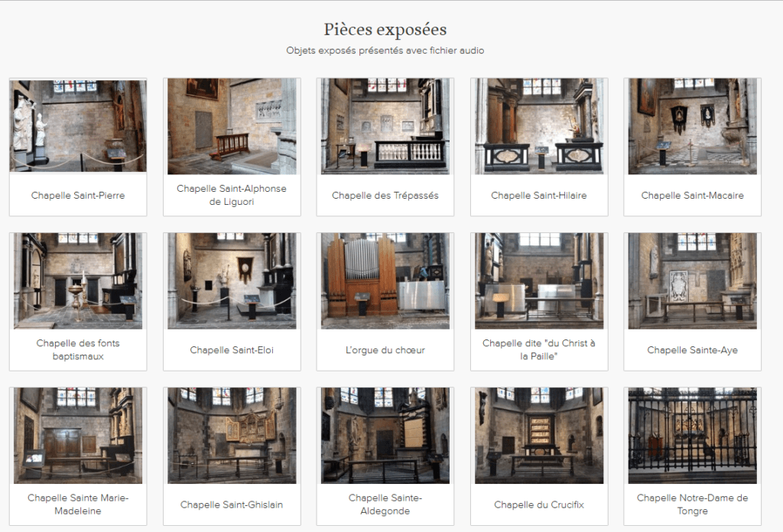Click the Chapelle Saint-Ghislain card title
The height and width of the screenshot is (532, 783).
(x=232, y=504)
